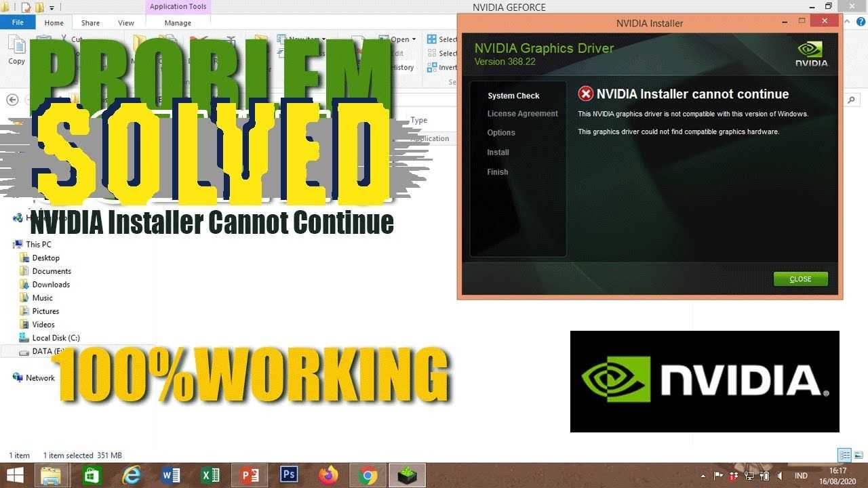868x488 pixels.
Task: Open Photoshop from the taskbar
Action: click(x=289, y=476)
